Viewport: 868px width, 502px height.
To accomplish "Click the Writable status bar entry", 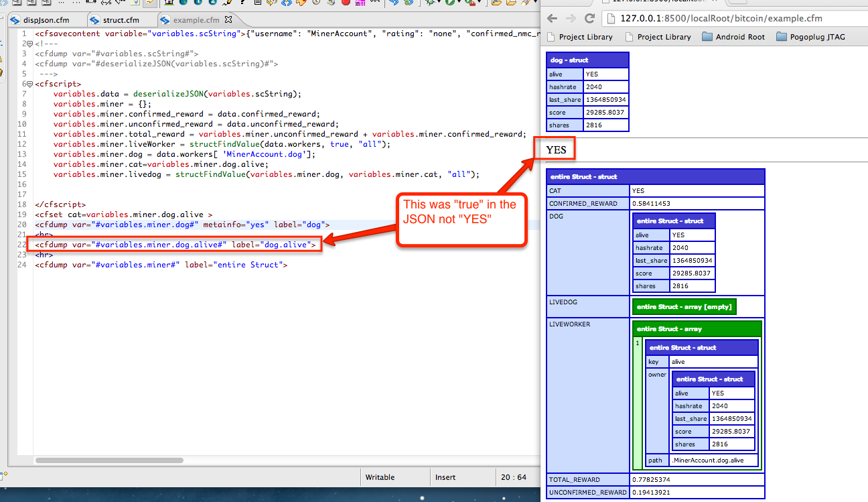I will click(380, 477).
